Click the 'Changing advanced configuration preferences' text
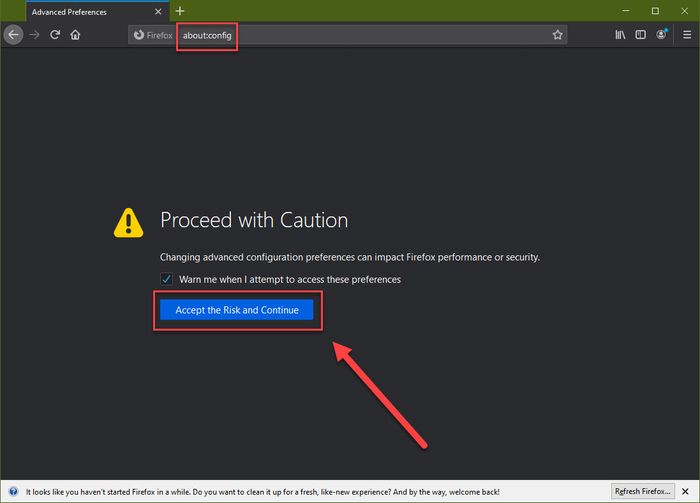 pyautogui.click(x=350, y=258)
